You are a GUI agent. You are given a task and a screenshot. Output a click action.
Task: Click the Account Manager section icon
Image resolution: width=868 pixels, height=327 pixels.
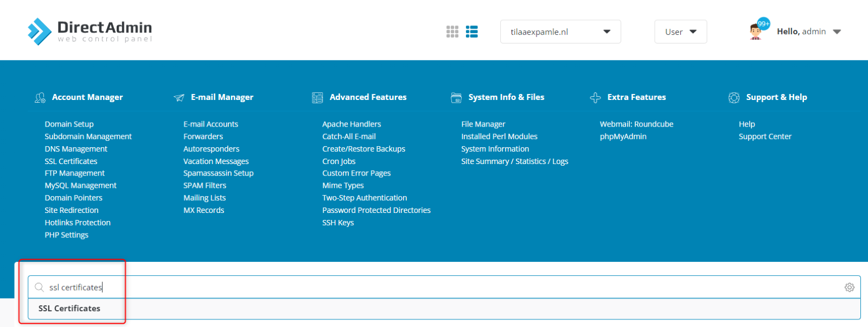click(x=40, y=98)
